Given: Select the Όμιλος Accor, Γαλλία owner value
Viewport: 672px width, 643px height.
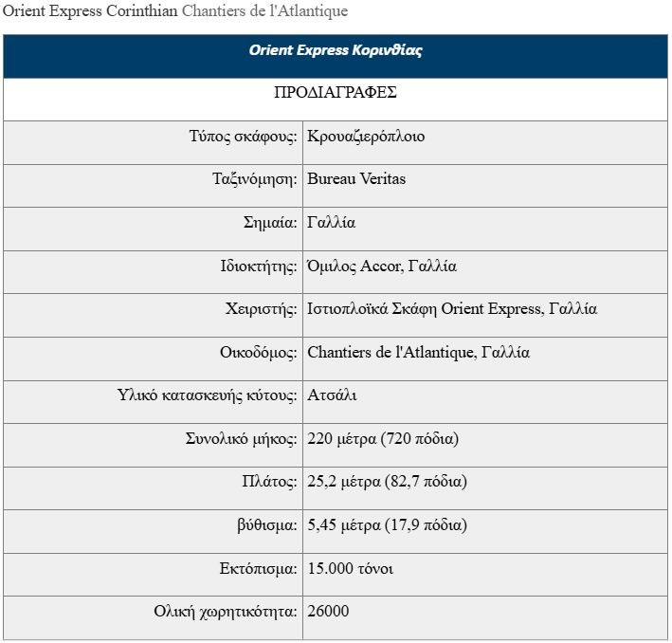Looking at the screenshot, I should point(382,266).
